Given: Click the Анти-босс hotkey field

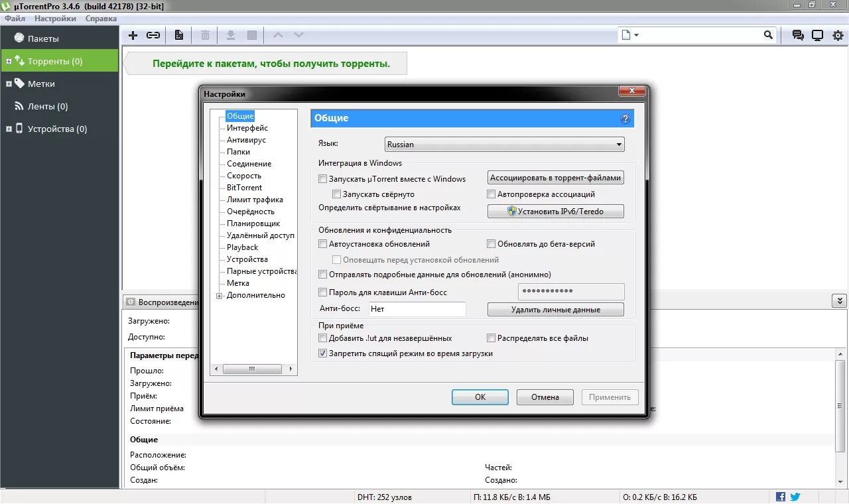Looking at the screenshot, I should 417,309.
